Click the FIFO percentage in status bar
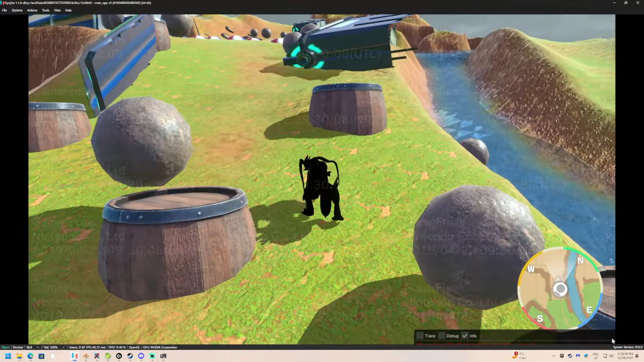 [x=117, y=347]
